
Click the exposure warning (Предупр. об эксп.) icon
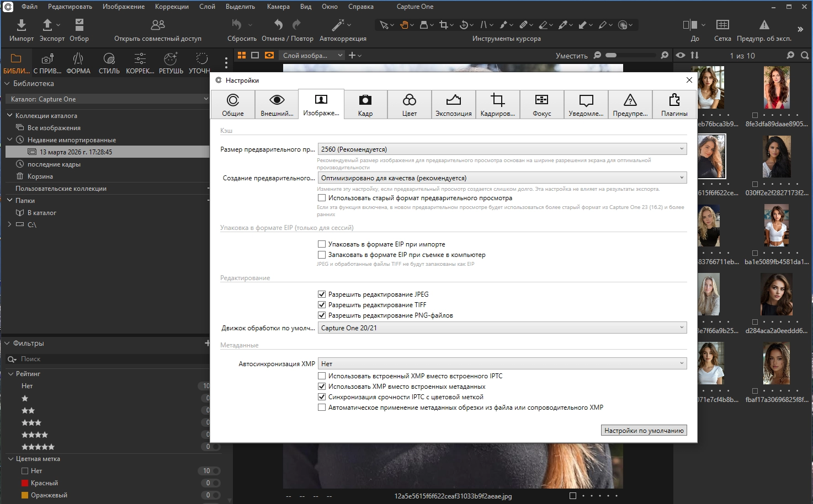[x=764, y=25]
